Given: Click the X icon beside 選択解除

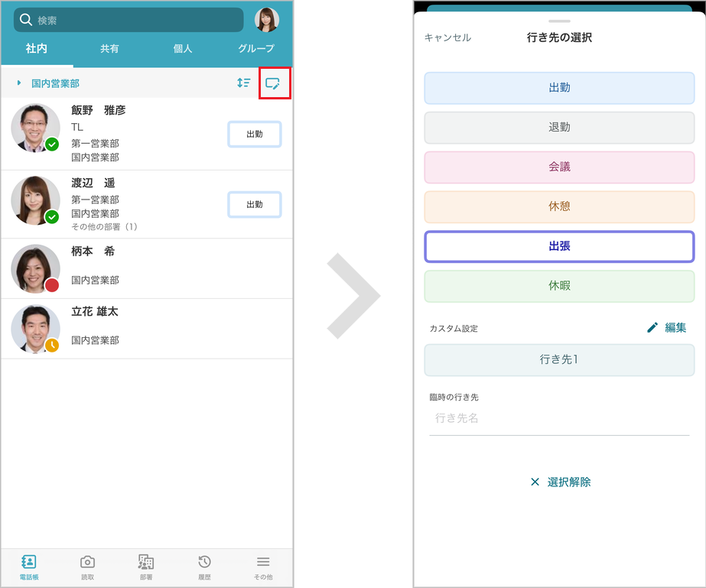Looking at the screenshot, I should pyautogui.click(x=535, y=482).
